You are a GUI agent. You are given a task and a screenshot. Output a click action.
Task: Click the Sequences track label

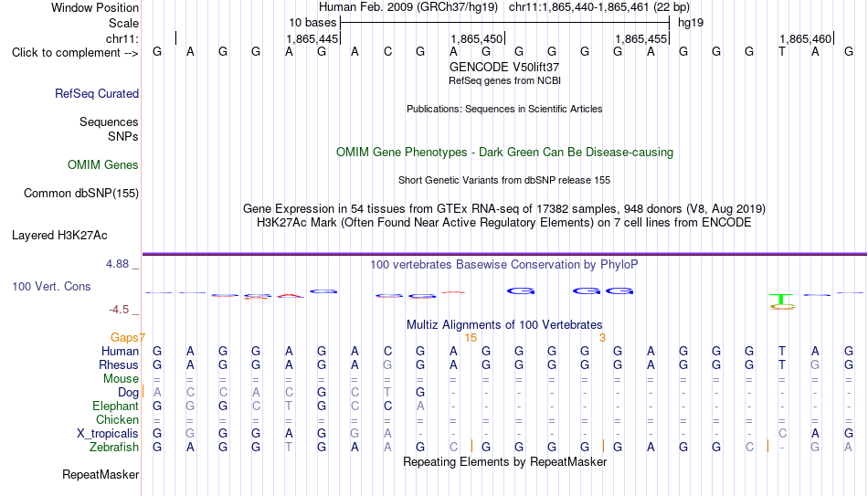click(109, 121)
